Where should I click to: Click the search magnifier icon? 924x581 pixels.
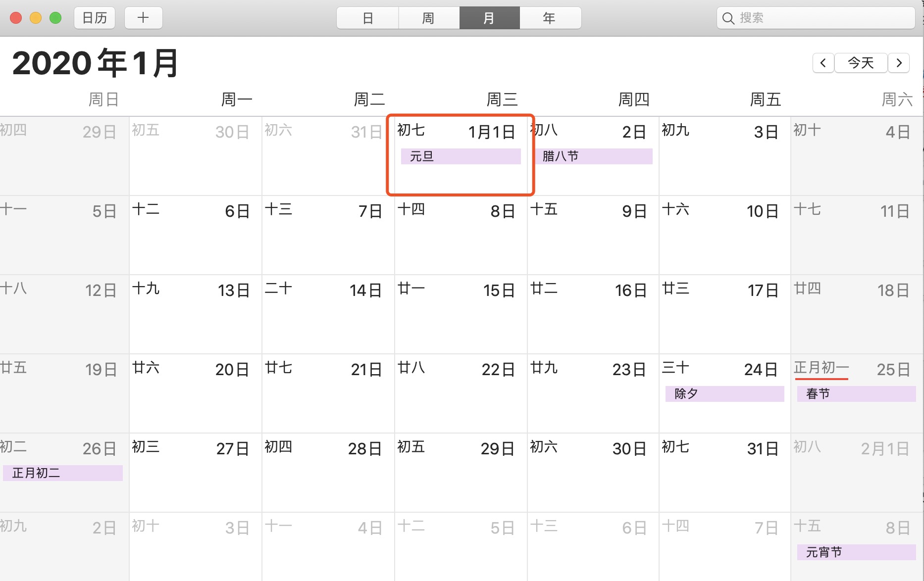727,18
